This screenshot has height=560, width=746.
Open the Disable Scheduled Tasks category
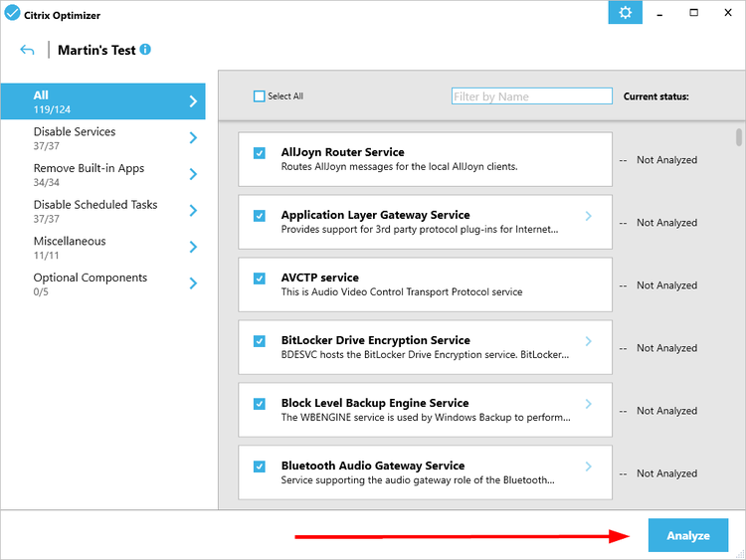point(102,211)
